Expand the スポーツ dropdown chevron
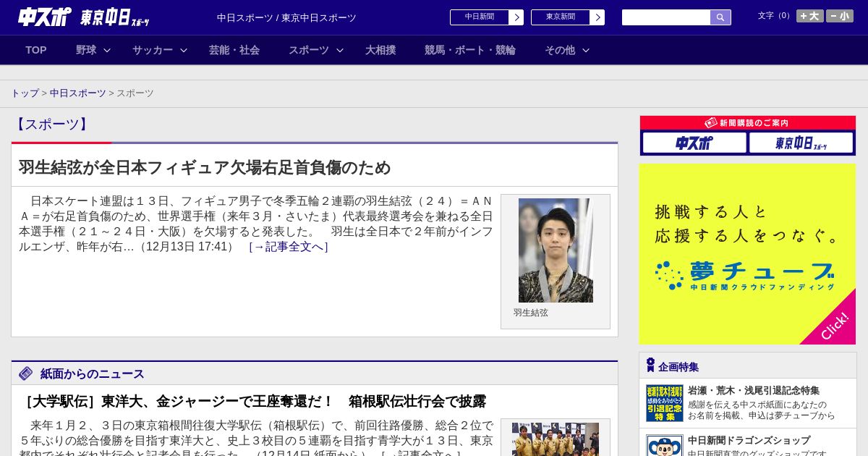The image size is (868, 456). click(340, 50)
